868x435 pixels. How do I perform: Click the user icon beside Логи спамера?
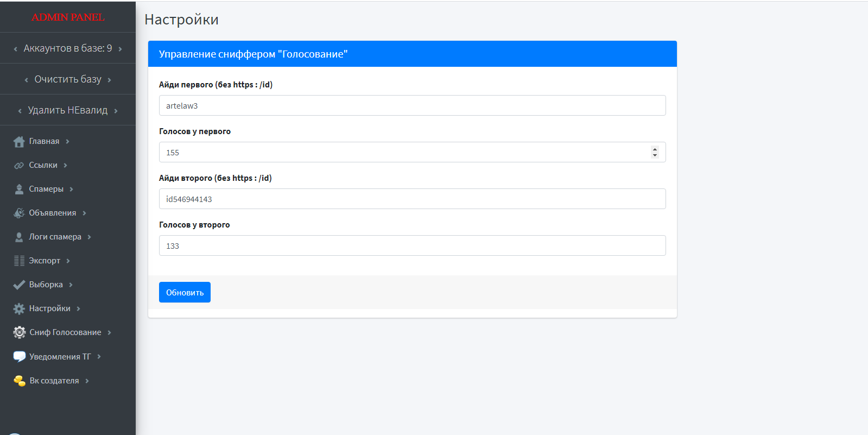19,237
